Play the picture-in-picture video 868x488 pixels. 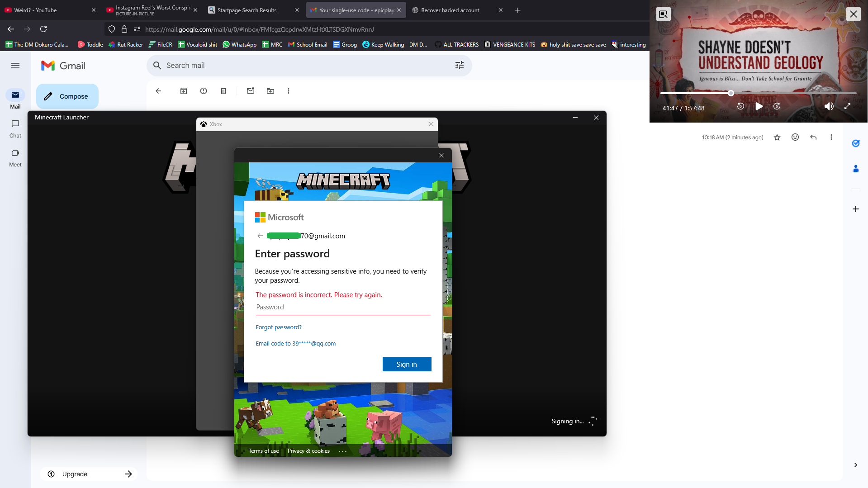(759, 106)
